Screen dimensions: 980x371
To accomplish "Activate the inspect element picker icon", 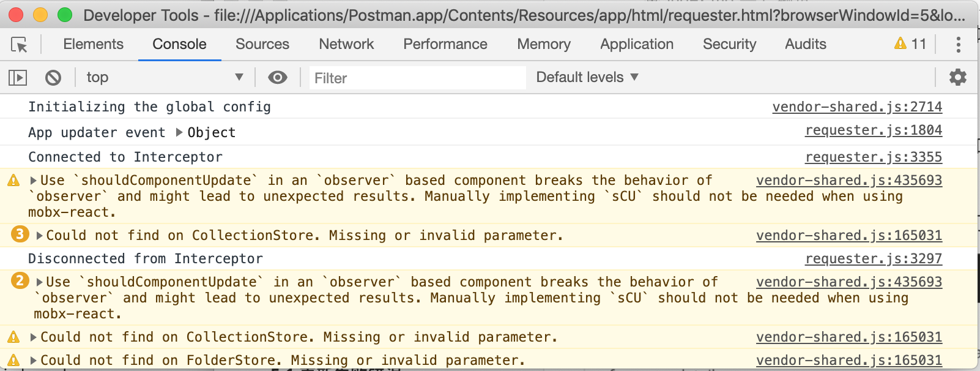I will (x=19, y=44).
